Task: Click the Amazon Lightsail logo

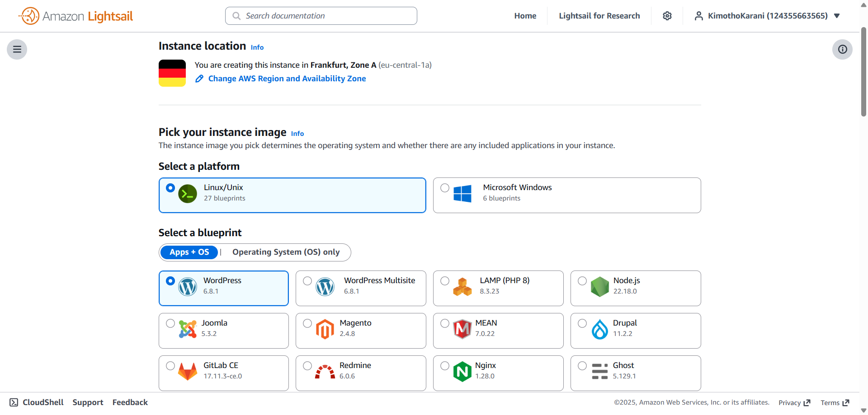Action: pyautogui.click(x=75, y=16)
